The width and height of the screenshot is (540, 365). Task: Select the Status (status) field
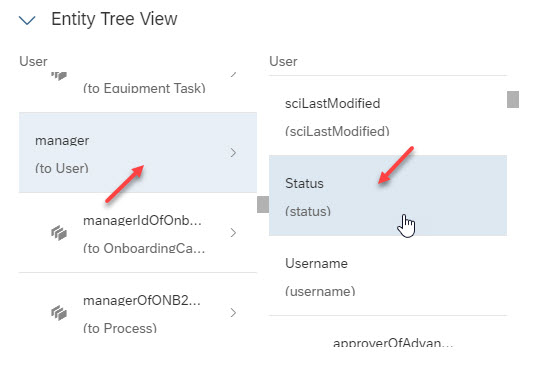(388, 195)
